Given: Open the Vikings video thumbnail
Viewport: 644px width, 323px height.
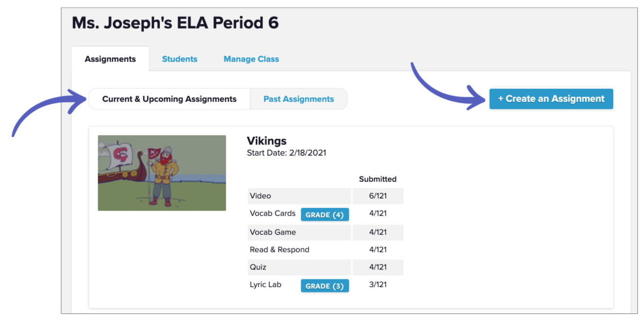Looking at the screenshot, I should coord(162,173).
